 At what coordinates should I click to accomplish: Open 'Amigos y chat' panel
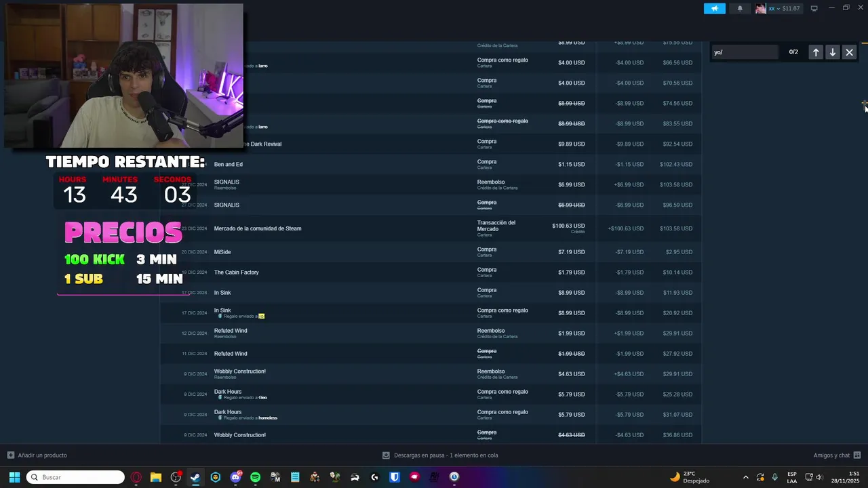coord(831,455)
